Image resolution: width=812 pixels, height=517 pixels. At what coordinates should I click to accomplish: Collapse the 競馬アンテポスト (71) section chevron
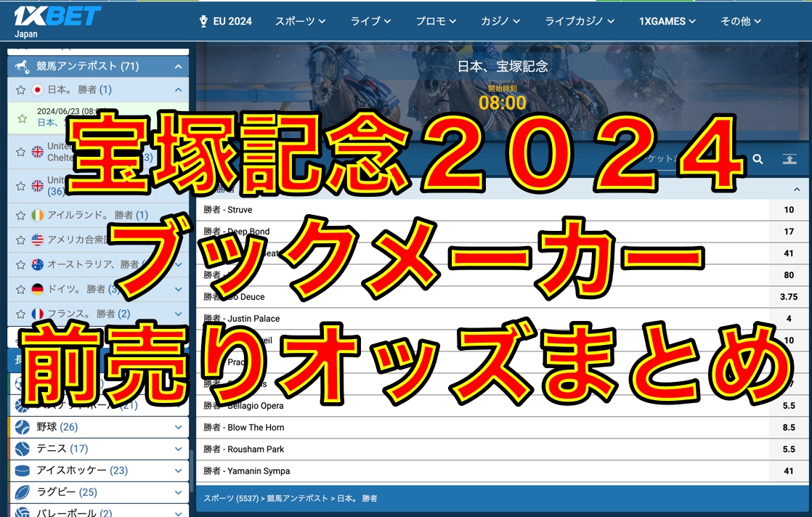tap(178, 66)
